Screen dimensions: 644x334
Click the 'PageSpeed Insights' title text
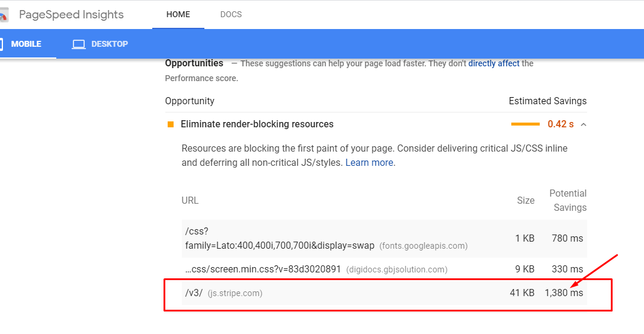tap(71, 15)
